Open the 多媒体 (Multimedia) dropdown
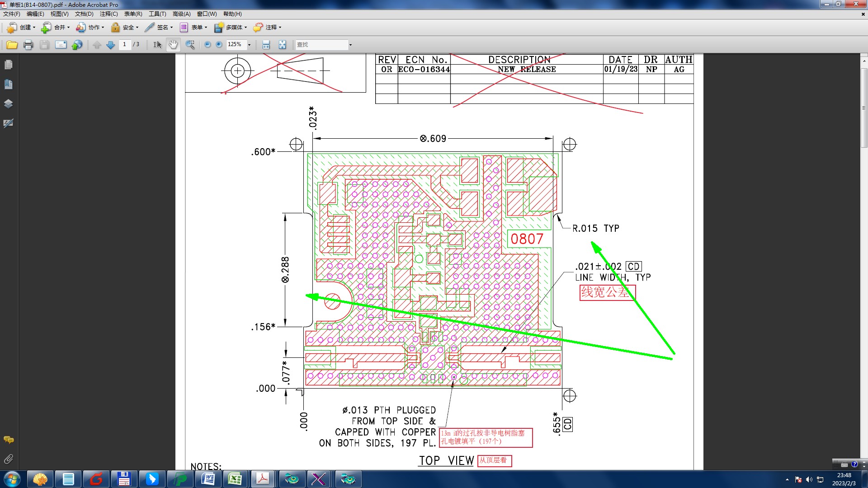This screenshot has height=488, width=868. (x=231, y=28)
